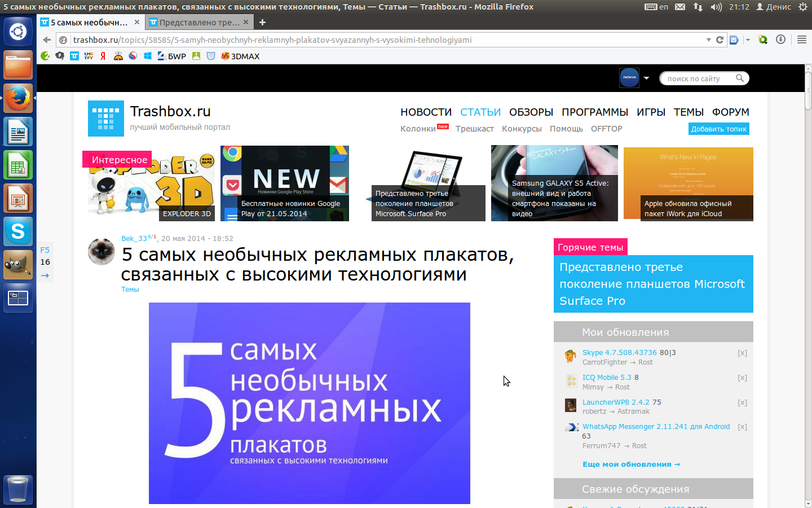The width and height of the screenshot is (812, 508).
Task: Open the Денис user menu
Action: (774, 7)
